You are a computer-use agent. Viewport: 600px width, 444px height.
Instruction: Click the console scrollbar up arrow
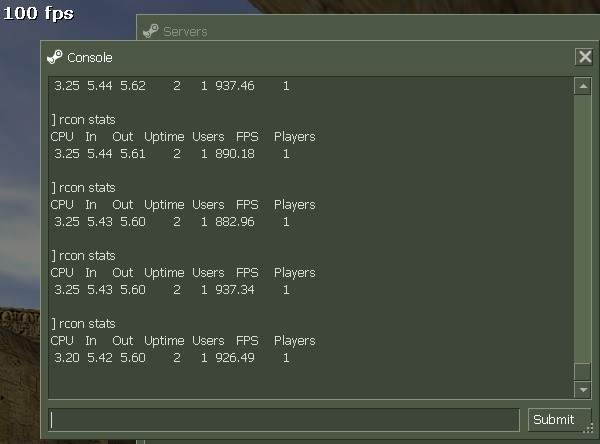click(583, 86)
